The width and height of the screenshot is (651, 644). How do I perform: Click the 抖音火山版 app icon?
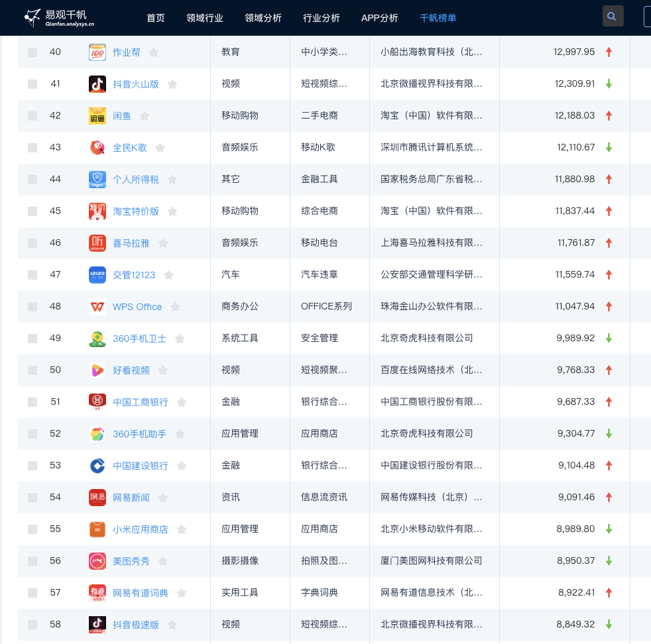point(97,84)
